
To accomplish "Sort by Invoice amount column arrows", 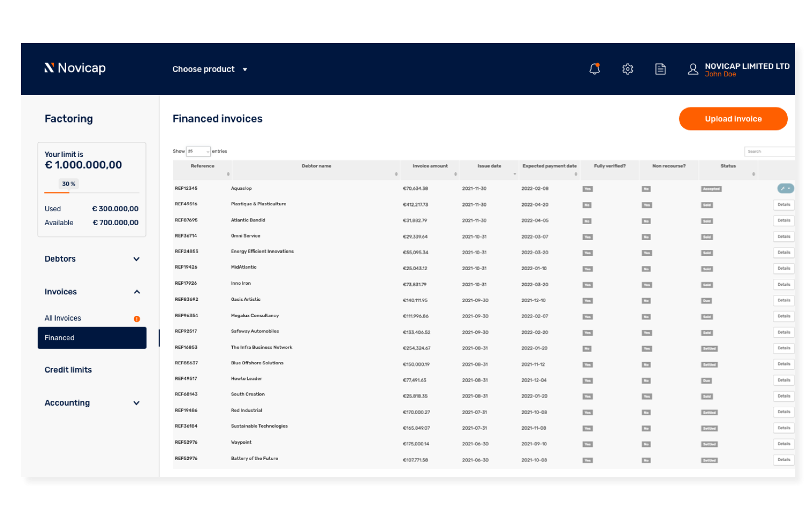I will (455, 174).
